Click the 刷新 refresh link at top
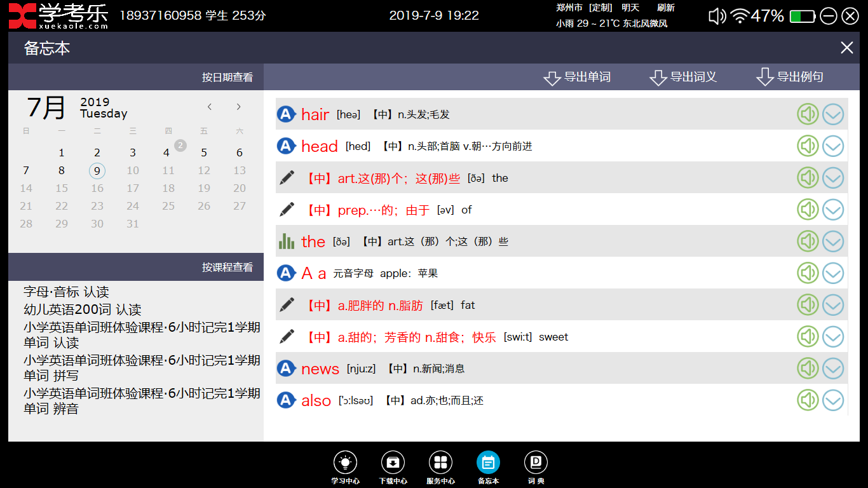This screenshot has height=488, width=868. pyautogui.click(x=666, y=7)
